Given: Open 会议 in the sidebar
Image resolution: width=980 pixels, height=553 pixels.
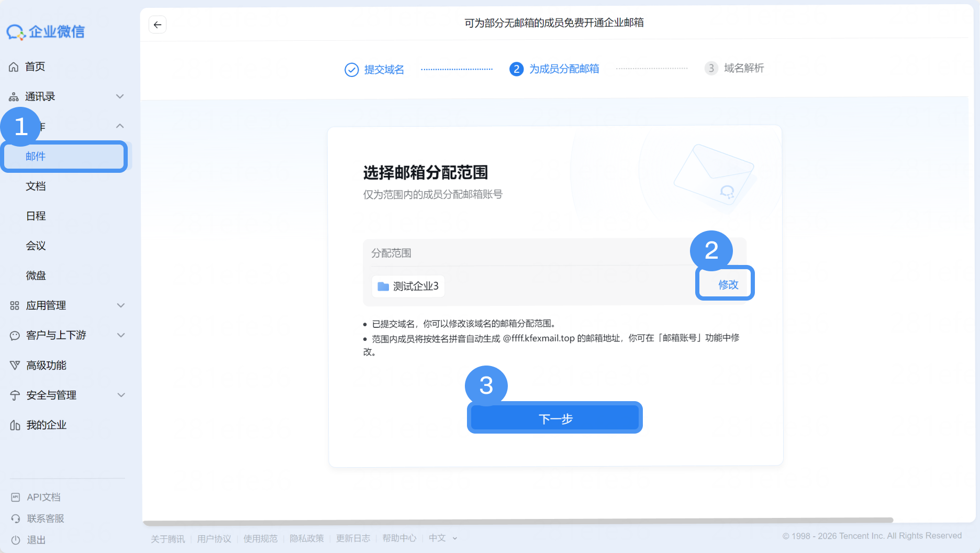Looking at the screenshot, I should 36,246.
